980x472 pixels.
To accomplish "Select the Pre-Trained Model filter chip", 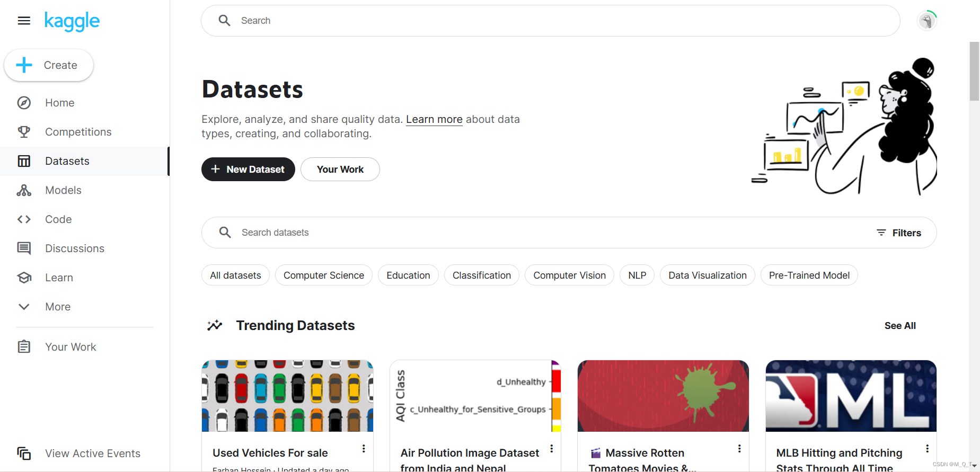I will coord(809,275).
